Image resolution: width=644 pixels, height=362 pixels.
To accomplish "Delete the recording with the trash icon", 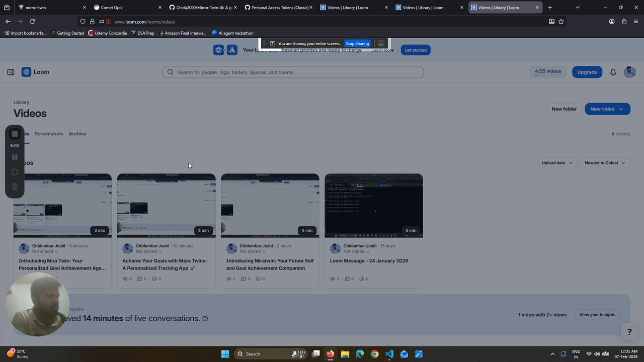I will (15, 187).
